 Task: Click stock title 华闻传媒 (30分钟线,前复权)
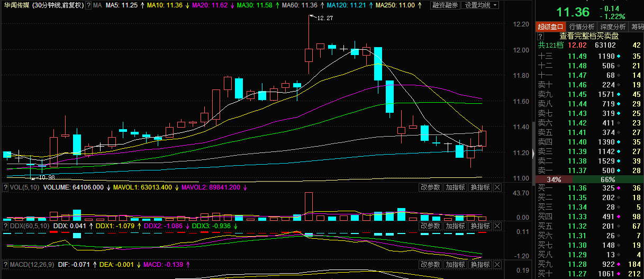pyautogui.click(x=44, y=5)
